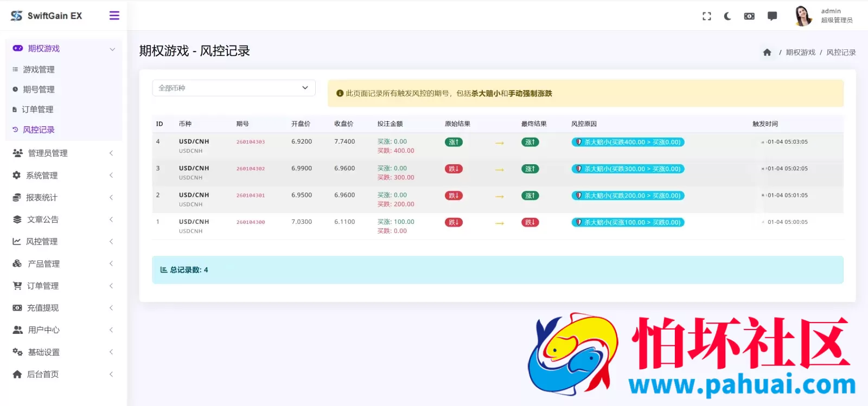Click risk reason badge 买跌300.00 > 买涨0.00

point(628,169)
